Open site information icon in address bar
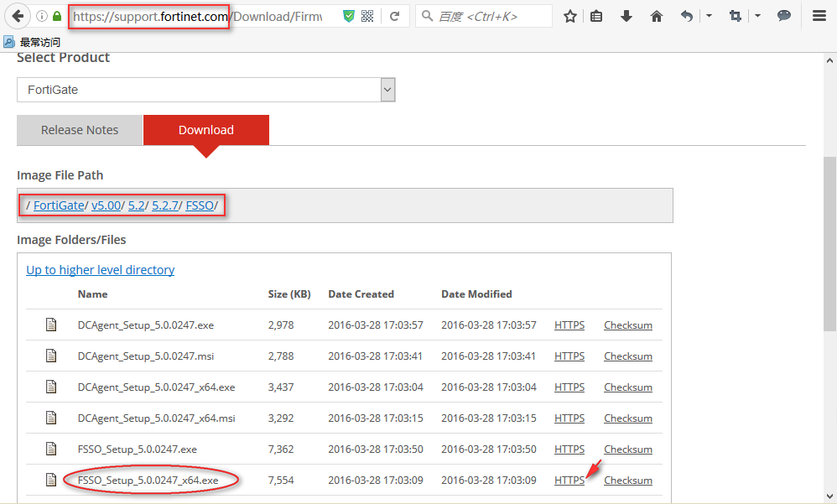This screenshot has width=837, height=504. coord(42,16)
